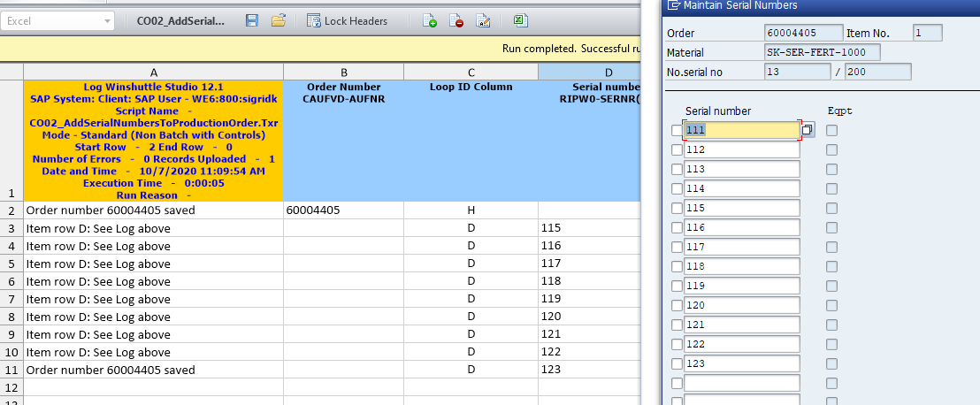Click the save icon in toolbar

coord(252,20)
